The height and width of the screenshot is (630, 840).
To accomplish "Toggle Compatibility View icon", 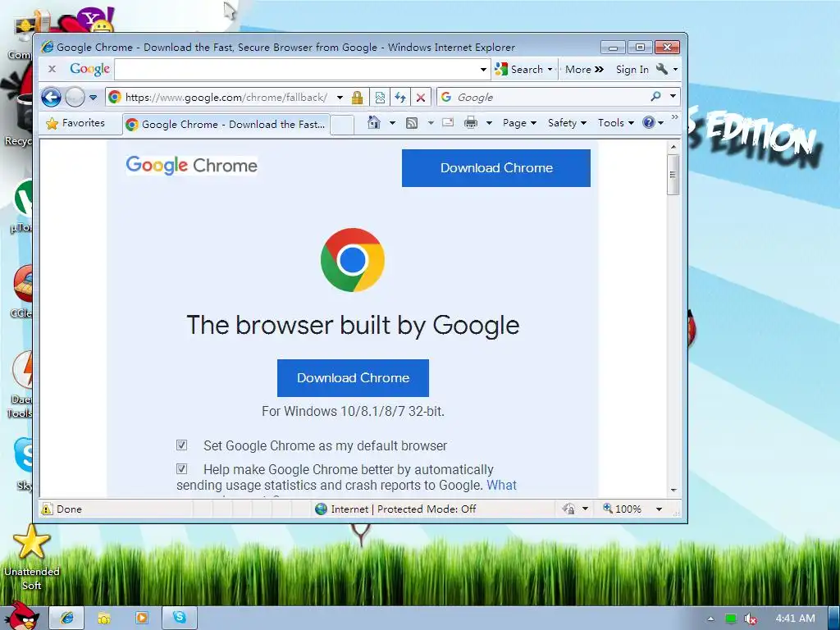I will click(380, 97).
